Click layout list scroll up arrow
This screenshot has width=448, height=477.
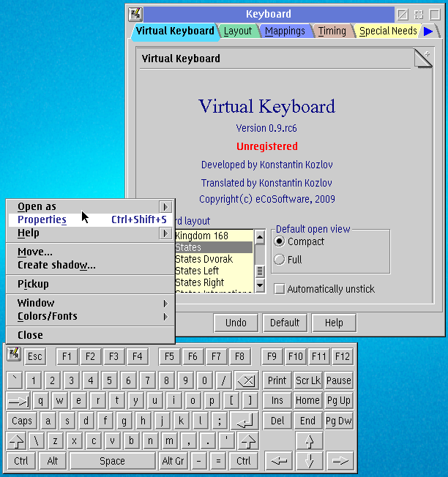click(260, 238)
